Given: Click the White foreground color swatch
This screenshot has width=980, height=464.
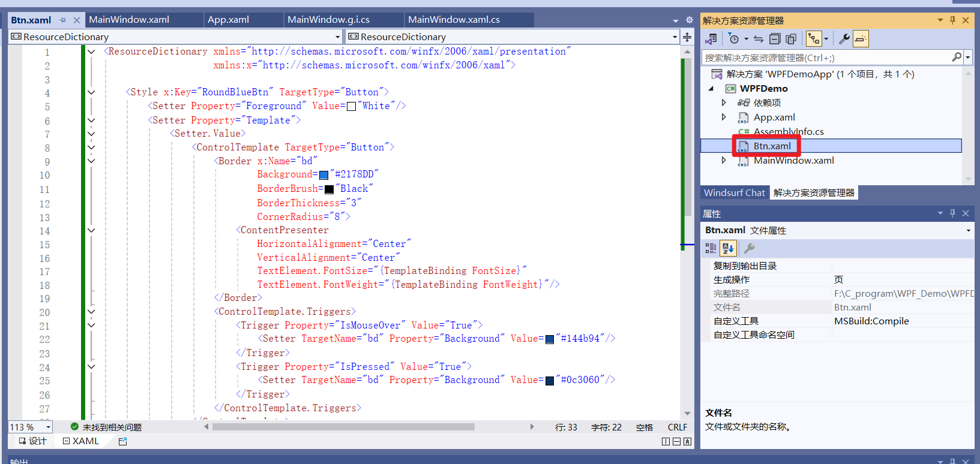Looking at the screenshot, I should click(x=352, y=107).
